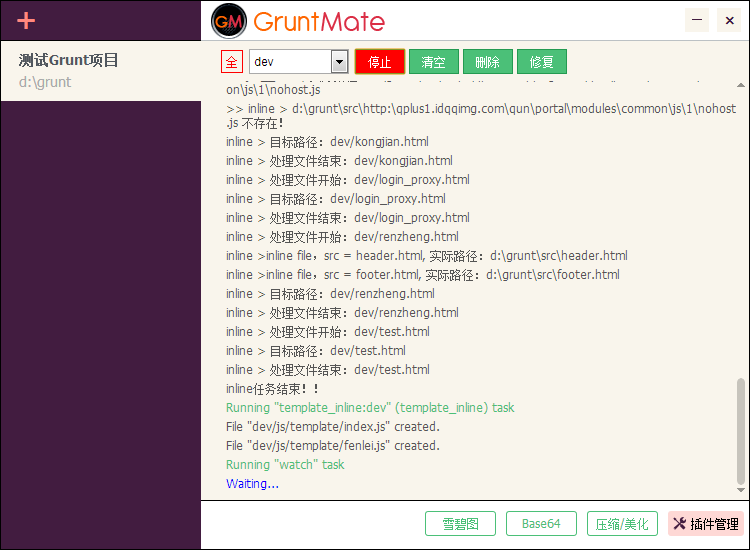Click the d:\grunt project path
Screen dimensions: 750x550
click(x=45, y=82)
